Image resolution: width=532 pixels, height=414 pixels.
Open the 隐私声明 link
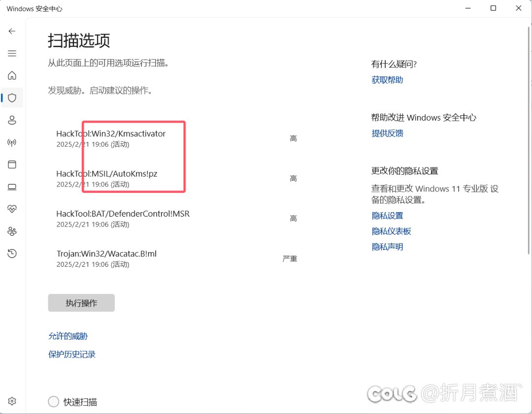(x=387, y=247)
